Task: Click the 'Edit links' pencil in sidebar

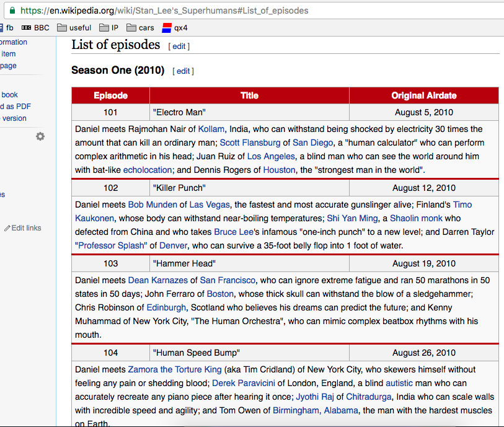Action: click(x=23, y=228)
